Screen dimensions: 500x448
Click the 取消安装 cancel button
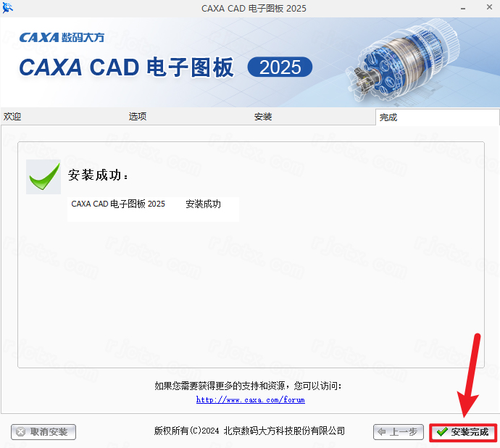(x=43, y=432)
